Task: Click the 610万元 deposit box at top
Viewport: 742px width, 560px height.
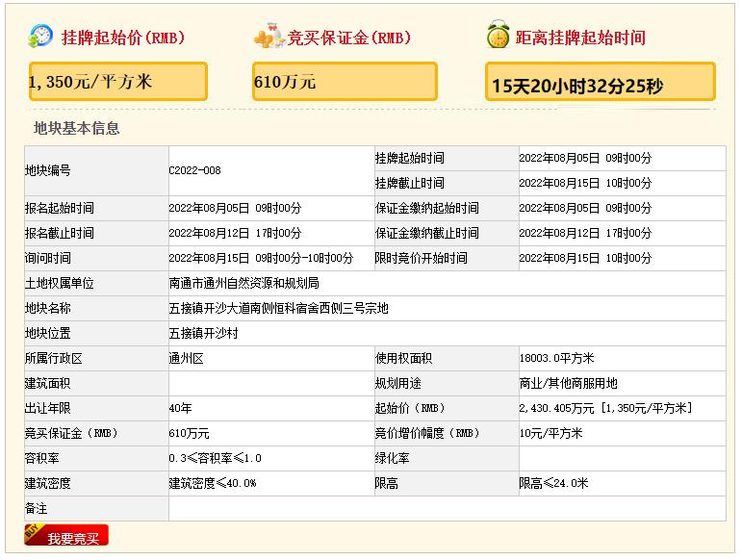Action: 345,82
